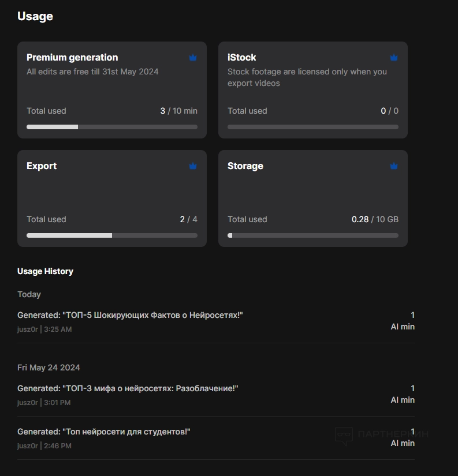
Task: Select the Export card title
Action: point(42,166)
